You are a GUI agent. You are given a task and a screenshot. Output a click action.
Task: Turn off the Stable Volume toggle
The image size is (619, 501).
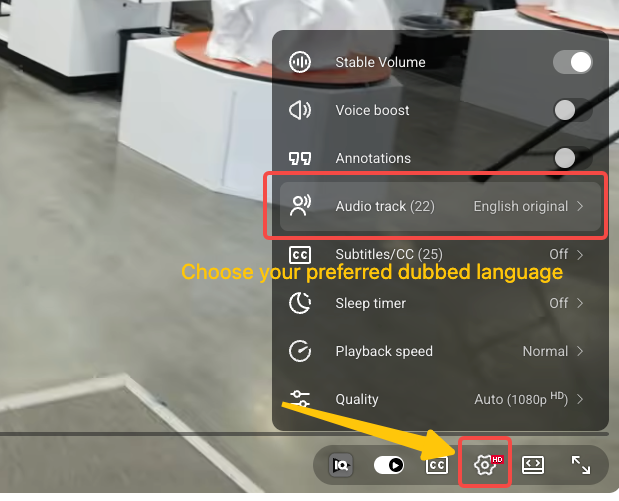click(x=573, y=62)
